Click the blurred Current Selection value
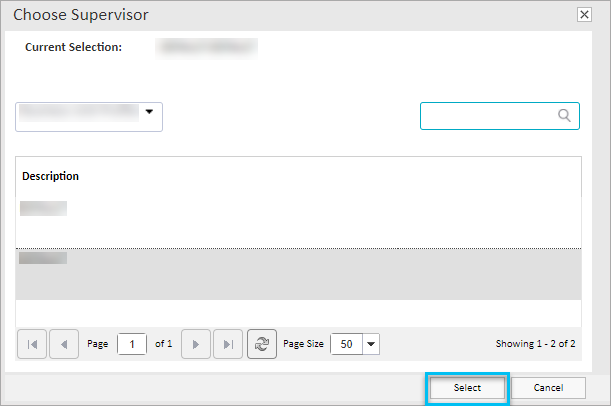Screen dimensions: 611x406 [207, 48]
